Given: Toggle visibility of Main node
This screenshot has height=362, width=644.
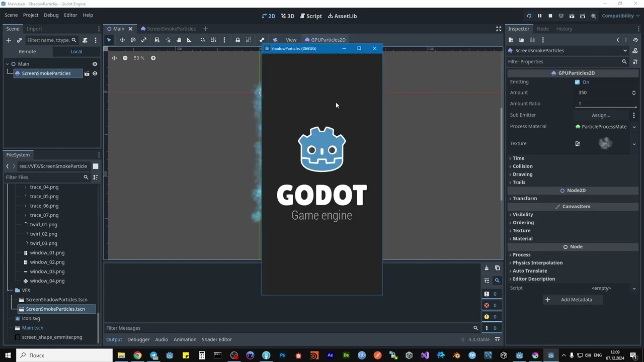Looking at the screenshot, I should [95, 64].
